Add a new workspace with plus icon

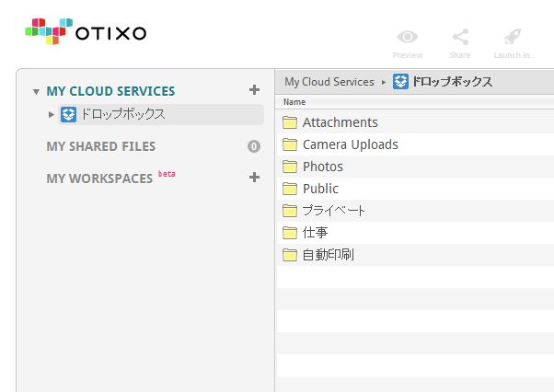[x=254, y=177]
